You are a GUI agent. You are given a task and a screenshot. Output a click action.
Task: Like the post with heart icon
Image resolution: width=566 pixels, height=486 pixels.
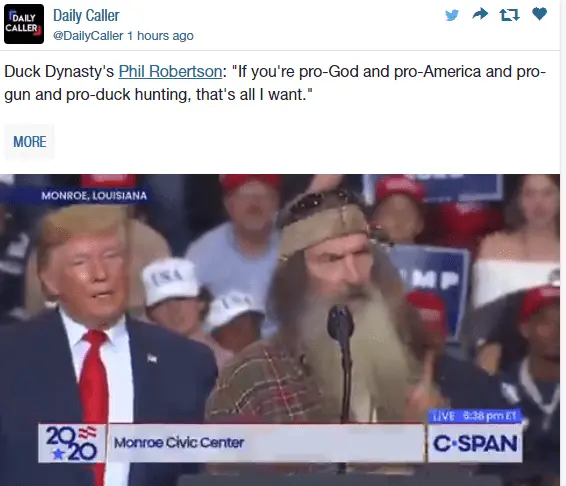coord(540,14)
